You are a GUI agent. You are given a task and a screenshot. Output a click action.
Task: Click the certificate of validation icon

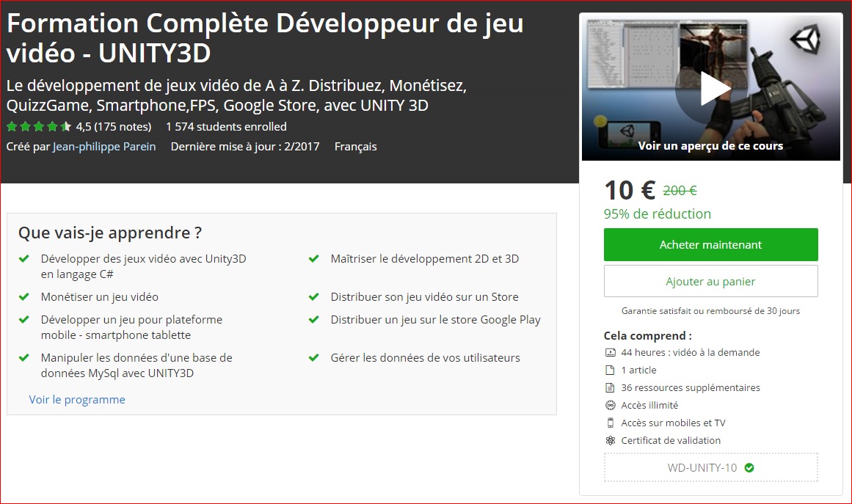coord(611,440)
